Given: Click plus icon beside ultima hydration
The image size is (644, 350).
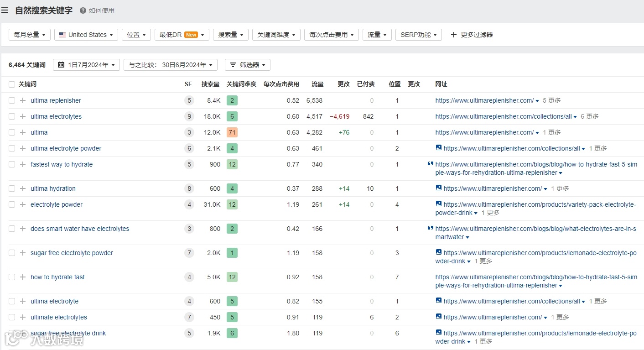Looking at the screenshot, I should pos(23,188).
